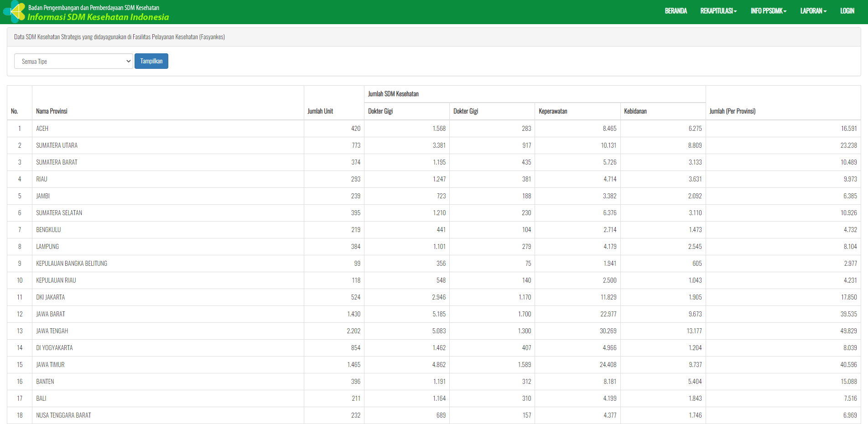Click the Jumlah Unit column header
Image resolution: width=868 pixels, height=424 pixels.
tap(320, 111)
